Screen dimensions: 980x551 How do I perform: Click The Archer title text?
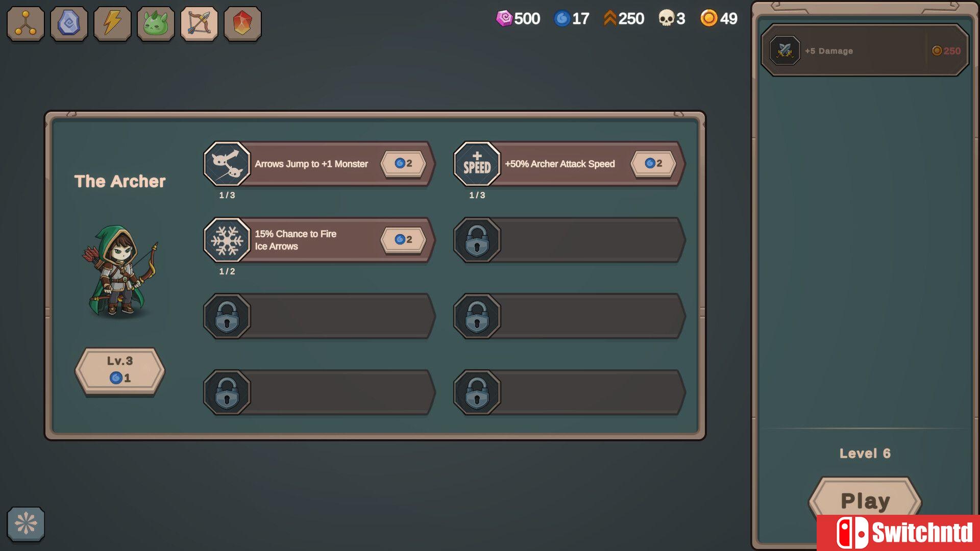(120, 181)
